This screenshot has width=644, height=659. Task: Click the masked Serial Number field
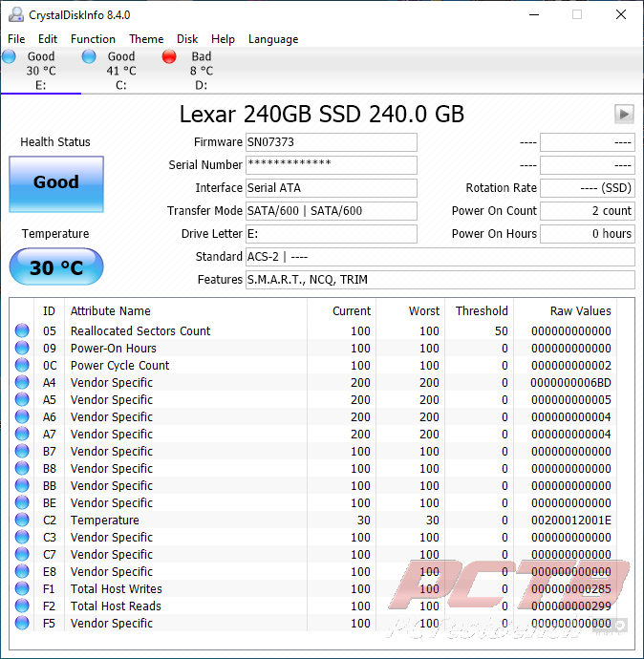coord(332,164)
